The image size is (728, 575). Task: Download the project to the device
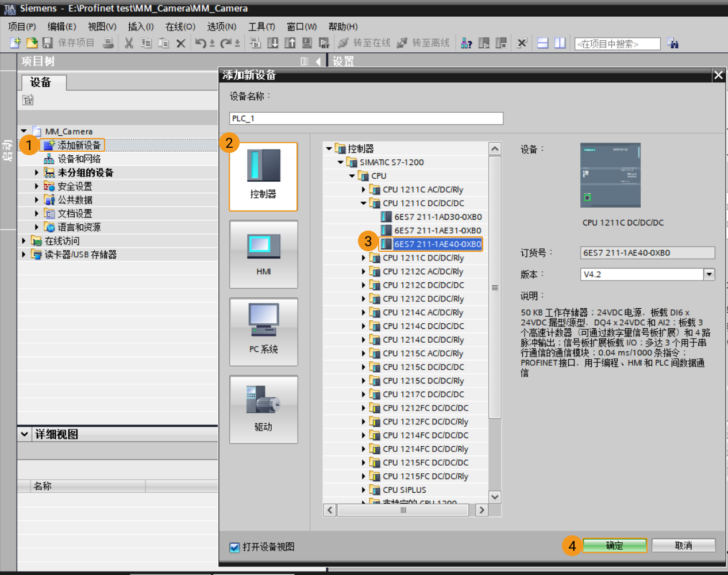[274, 43]
